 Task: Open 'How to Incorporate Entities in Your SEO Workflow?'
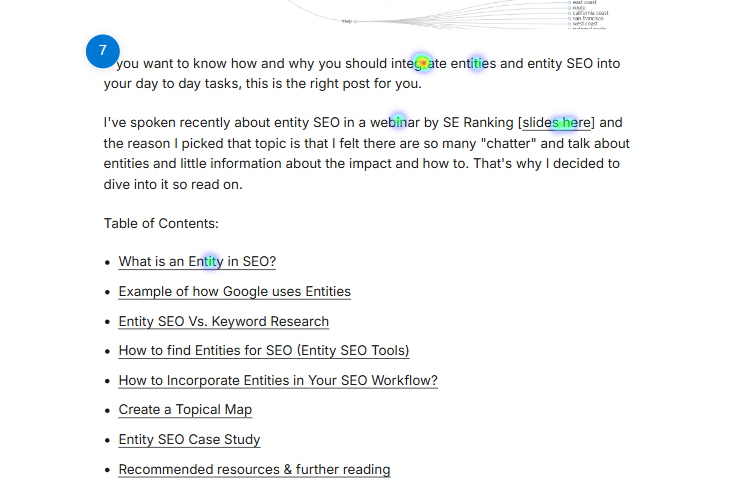(278, 381)
